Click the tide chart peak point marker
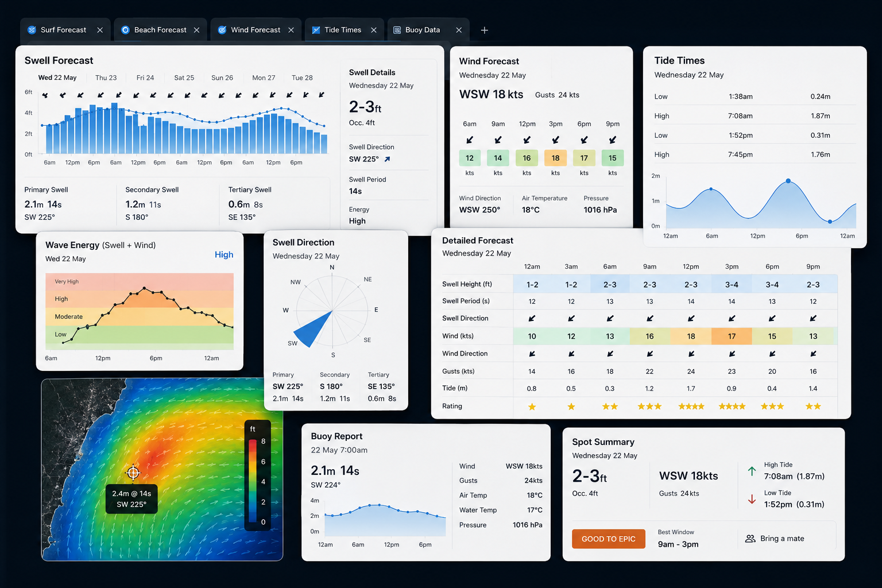Screen dimensions: 882x588 [788, 181]
